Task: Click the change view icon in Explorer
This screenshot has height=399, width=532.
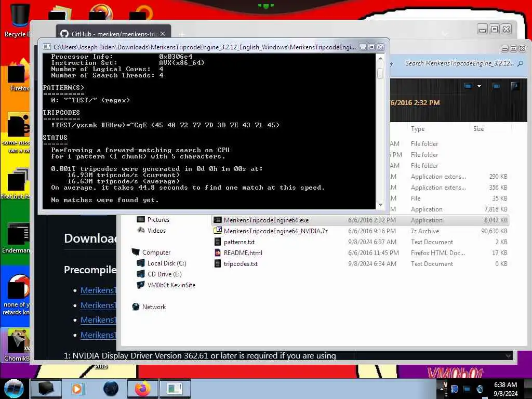Action: click(468, 86)
